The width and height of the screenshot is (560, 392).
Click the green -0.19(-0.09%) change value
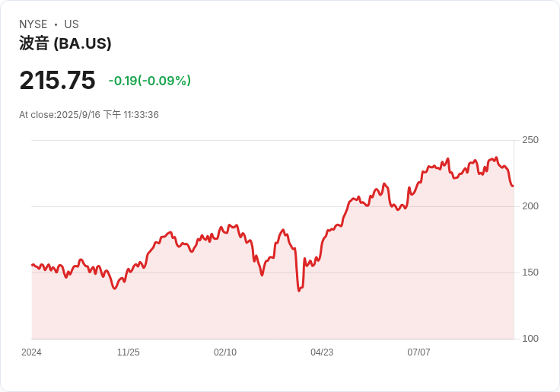tap(149, 81)
